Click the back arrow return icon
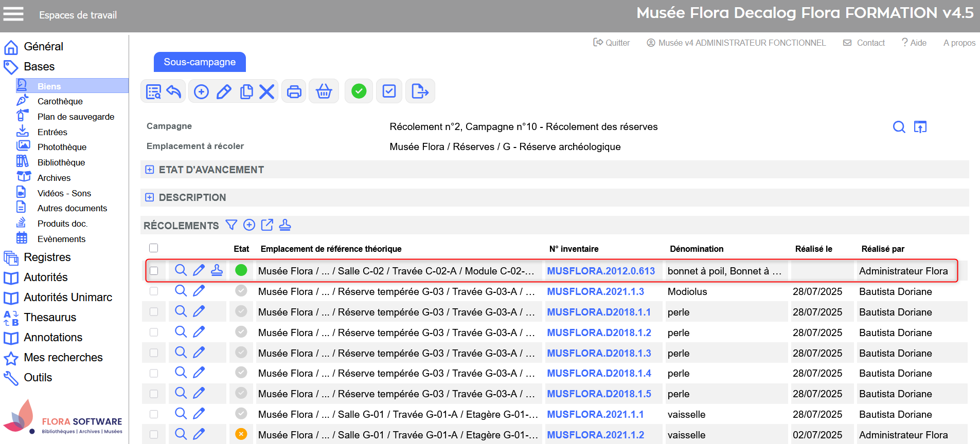 coord(174,91)
